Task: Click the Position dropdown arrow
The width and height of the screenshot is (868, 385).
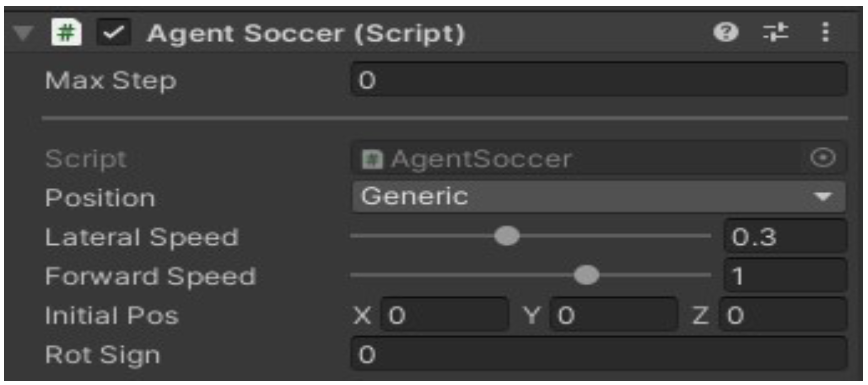Action: tap(823, 197)
